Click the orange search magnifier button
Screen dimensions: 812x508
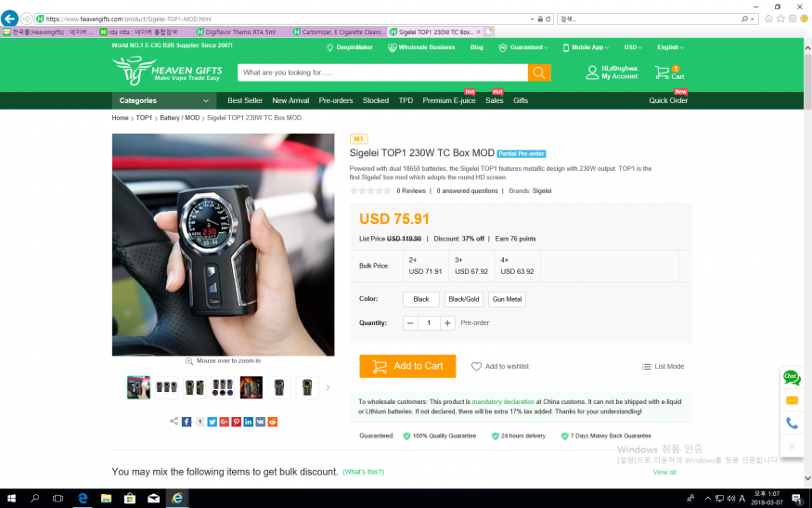coord(539,72)
